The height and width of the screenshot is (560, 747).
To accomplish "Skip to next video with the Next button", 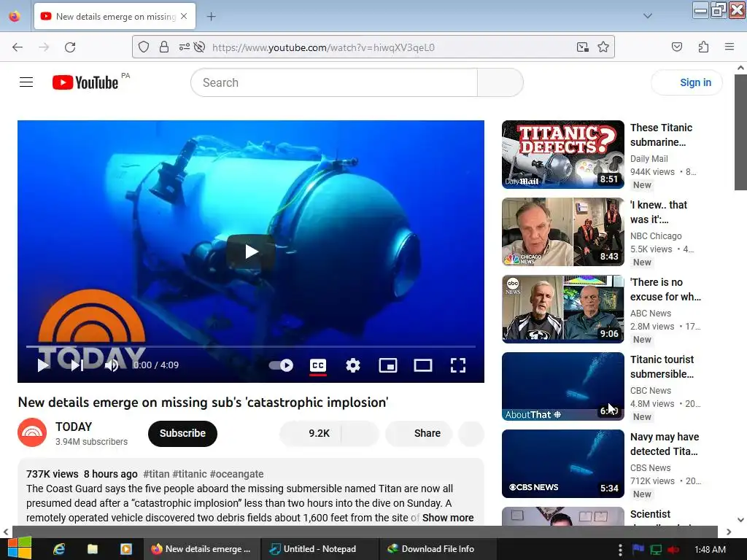I will [77, 365].
